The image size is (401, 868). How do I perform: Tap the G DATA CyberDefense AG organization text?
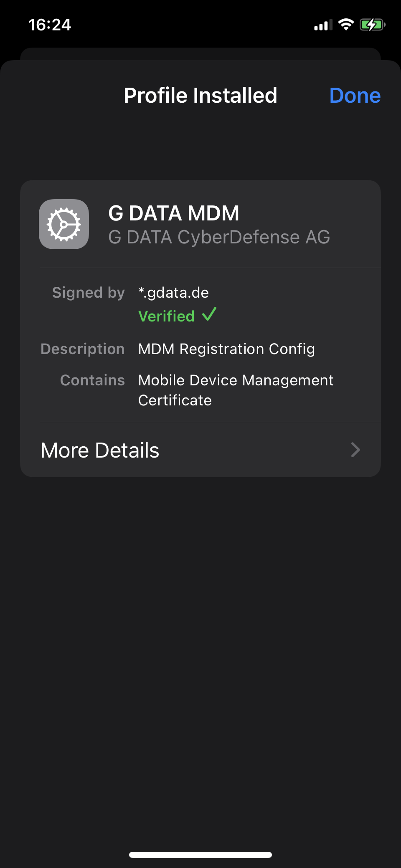coord(219,237)
